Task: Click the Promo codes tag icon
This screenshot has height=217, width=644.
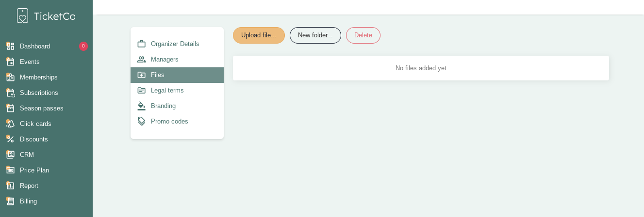Action: click(x=142, y=121)
